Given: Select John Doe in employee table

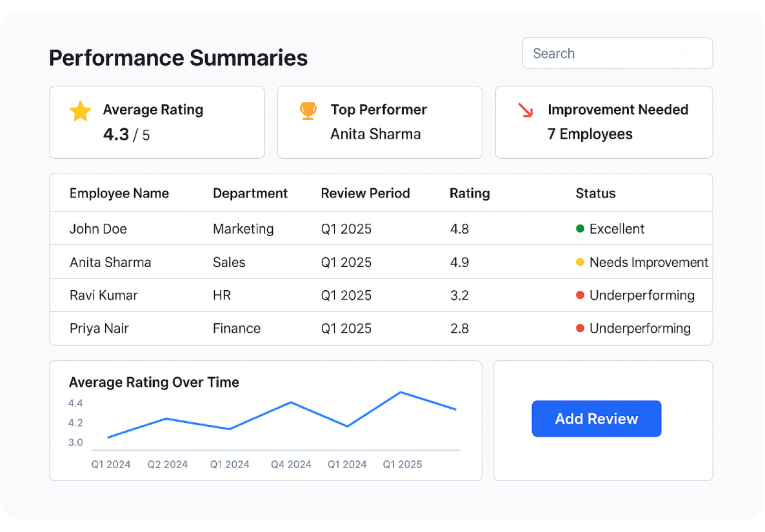Looking at the screenshot, I should point(98,229).
